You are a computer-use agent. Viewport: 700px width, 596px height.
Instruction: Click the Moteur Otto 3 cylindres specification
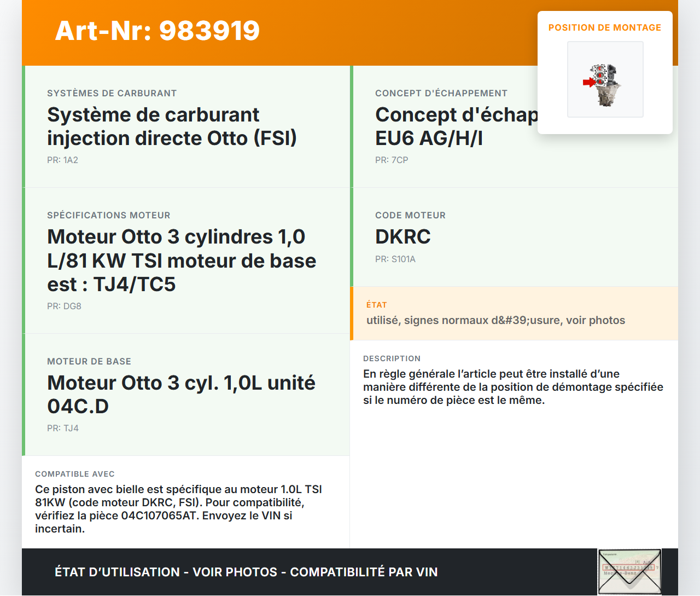click(x=181, y=261)
